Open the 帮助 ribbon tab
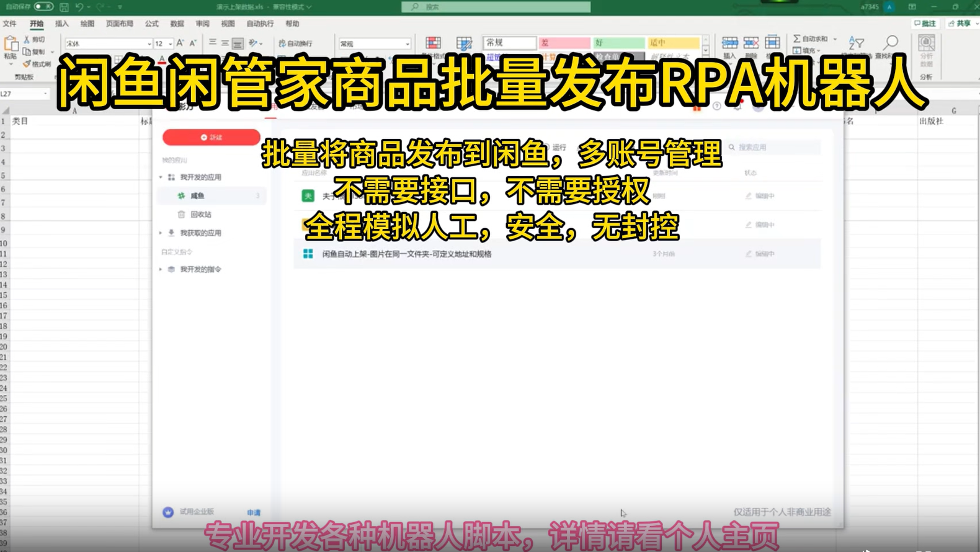This screenshot has height=552, width=980. pyautogui.click(x=292, y=24)
